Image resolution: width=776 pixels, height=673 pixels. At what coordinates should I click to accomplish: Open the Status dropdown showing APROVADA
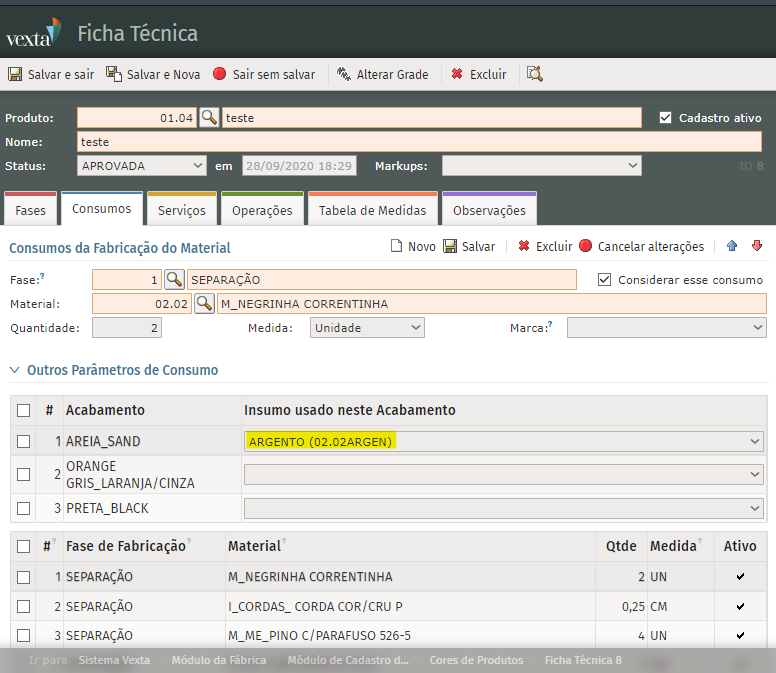pos(142,166)
